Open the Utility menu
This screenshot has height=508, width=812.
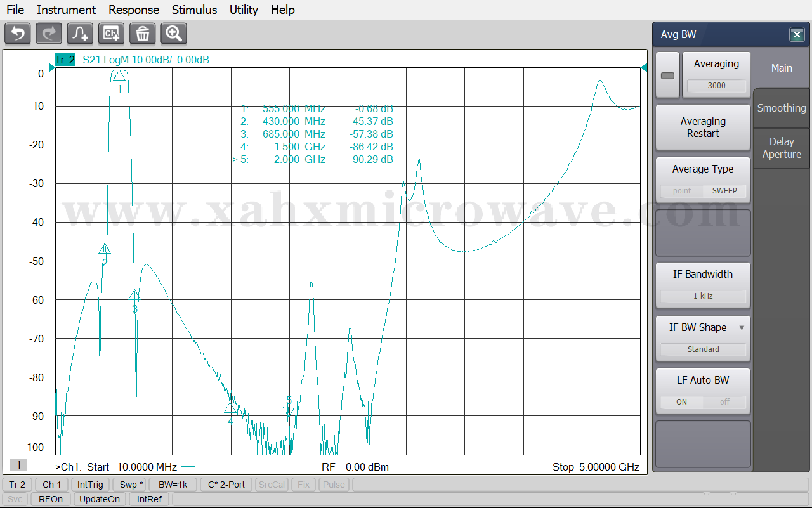(244, 10)
